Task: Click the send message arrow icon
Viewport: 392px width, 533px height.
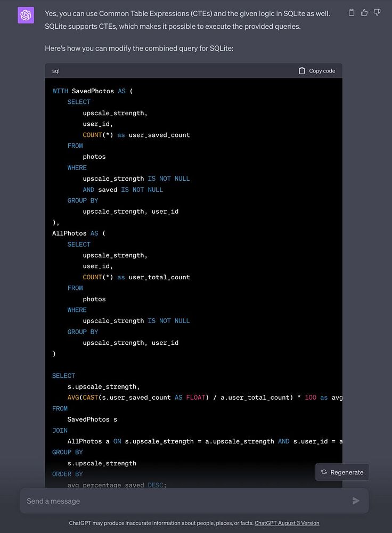Action: pos(356,500)
